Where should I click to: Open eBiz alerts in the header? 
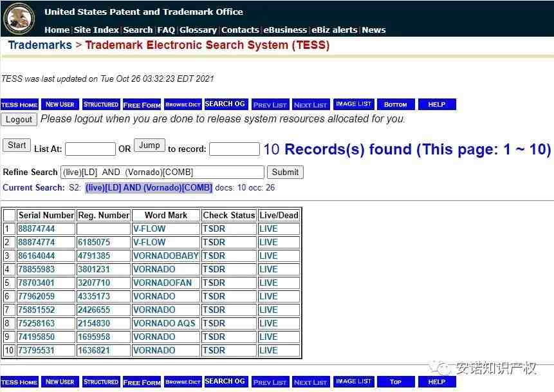point(334,30)
